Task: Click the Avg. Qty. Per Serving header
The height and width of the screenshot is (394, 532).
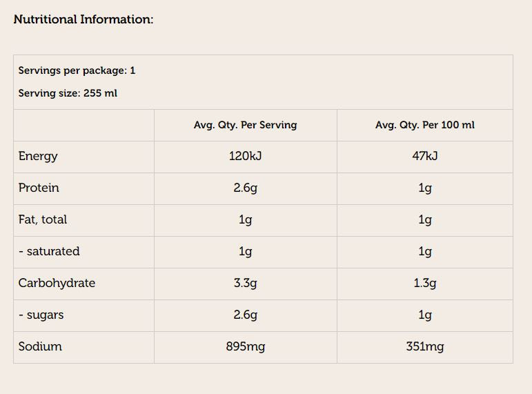Action: [245, 125]
